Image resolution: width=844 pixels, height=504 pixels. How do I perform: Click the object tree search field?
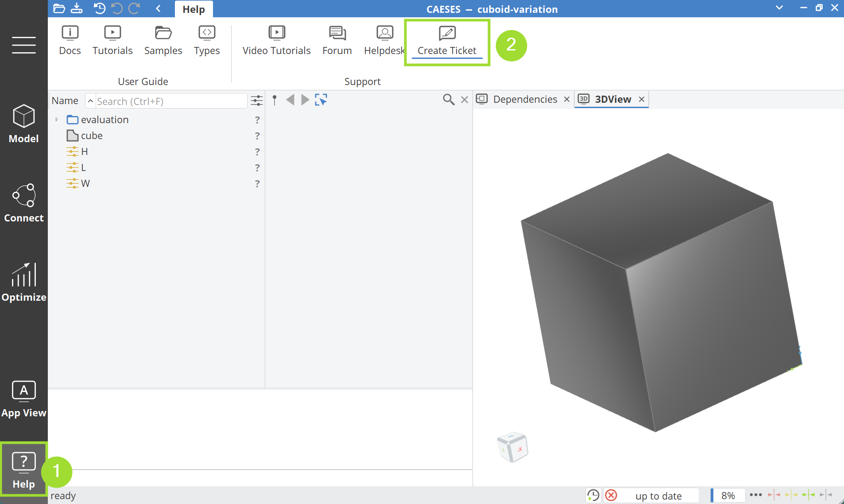pyautogui.click(x=170, y=101)
